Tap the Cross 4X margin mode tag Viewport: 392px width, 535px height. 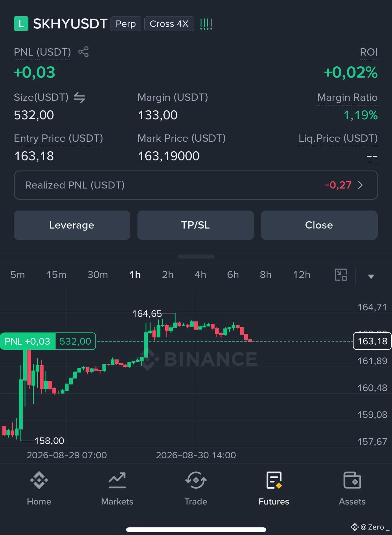[x=169, y=24]
